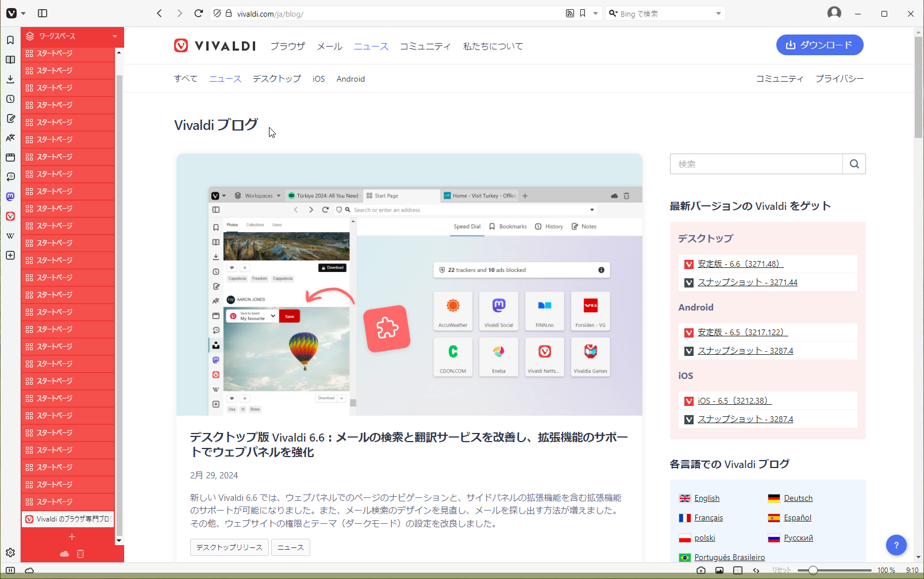Image resolution: width=924 pixels, height=579 pixels.
Task: Open the ブラウザ menu item
Action: pos(288,46)
